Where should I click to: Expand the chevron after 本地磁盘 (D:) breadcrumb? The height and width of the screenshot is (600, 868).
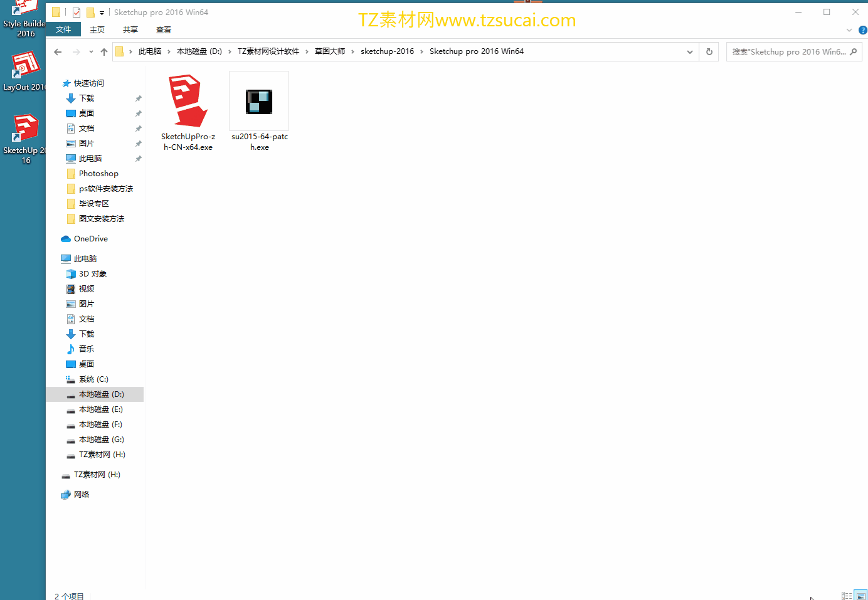click(x=230, y=51)
